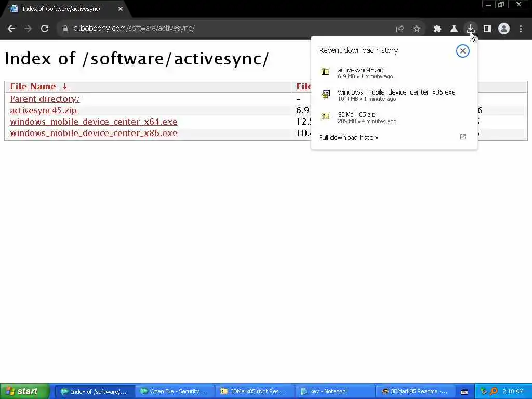This screenshot has width=532, height=399.
Task: Open the extensions puzzle menu
Action: coord(437,29)
